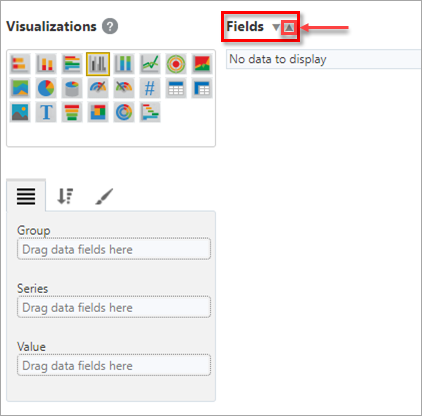The height and width of the screenshot is (416, 422).
Task: Select the image visualization icon
Action: 20,112
